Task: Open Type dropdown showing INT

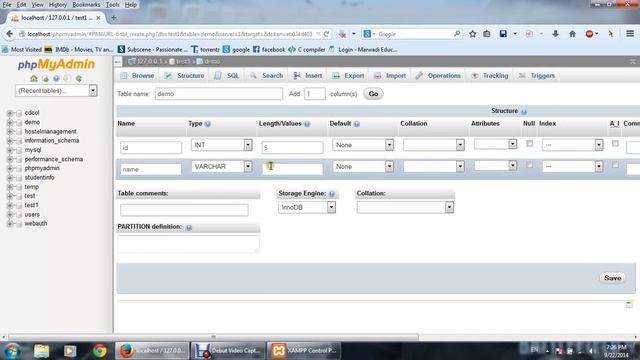Action: coord(222,145)
